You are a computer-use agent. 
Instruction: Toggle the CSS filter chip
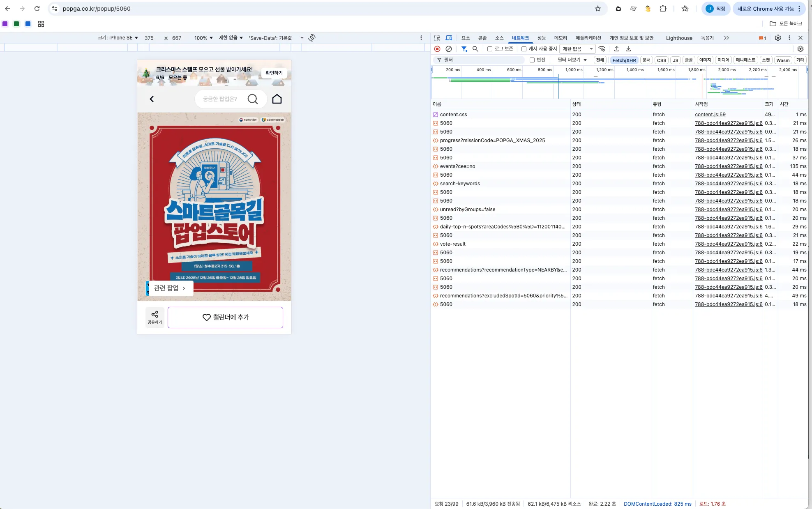click(x=662, y=60)
